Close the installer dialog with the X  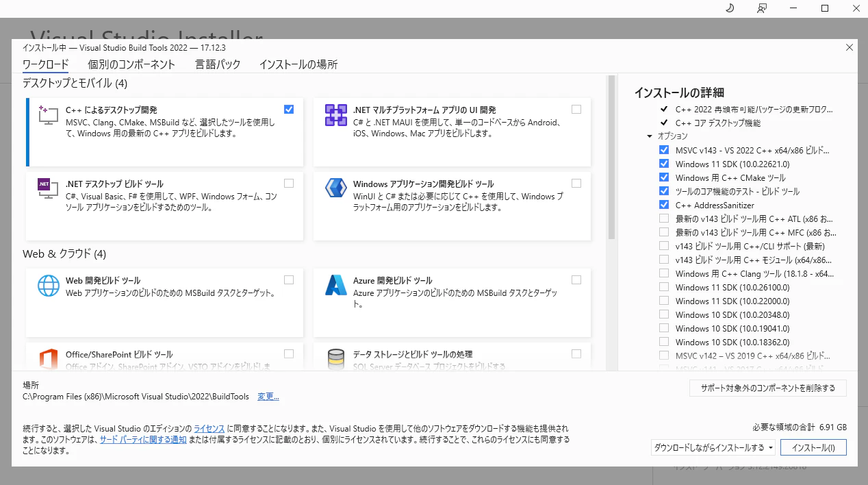[x=850, y=47]
